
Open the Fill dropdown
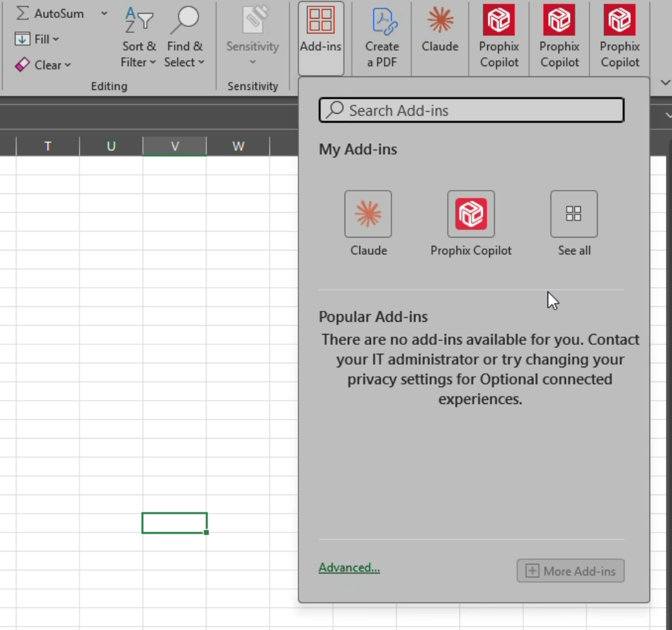37,39
